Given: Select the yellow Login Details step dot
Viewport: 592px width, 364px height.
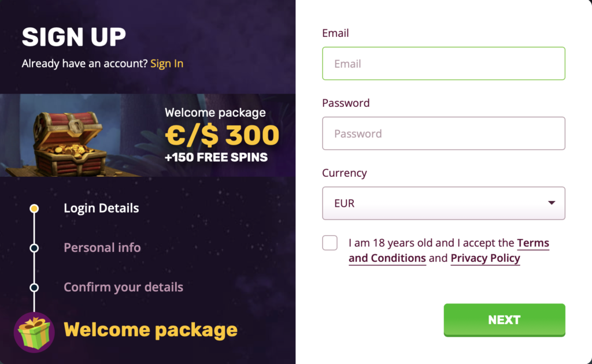Looking at the screenshot, I should [34, 208].
